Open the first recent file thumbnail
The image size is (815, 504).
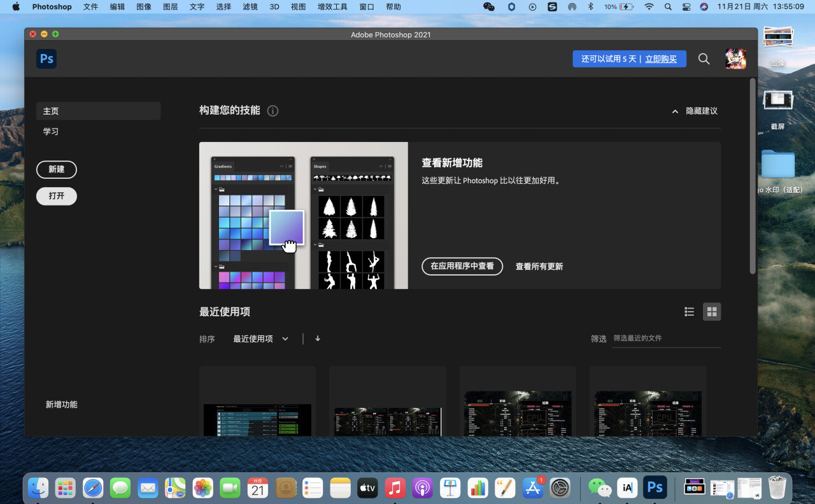(x=257, y=402)
